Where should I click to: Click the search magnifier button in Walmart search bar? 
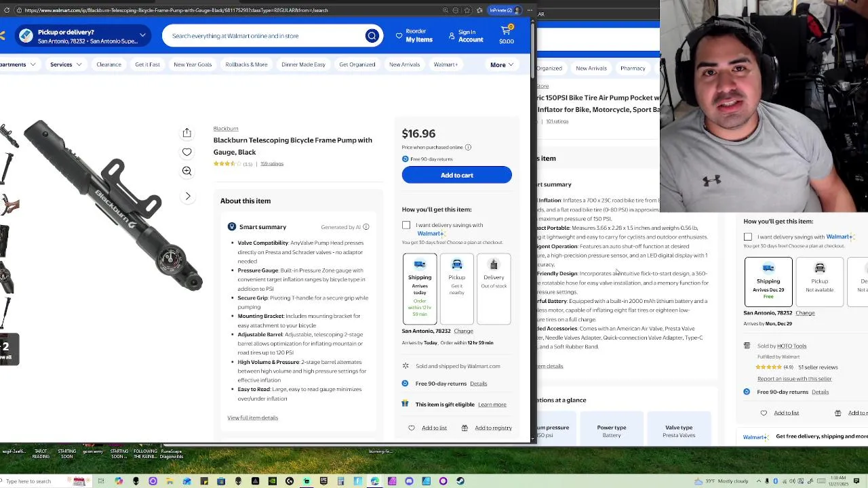tap(372, 36)
